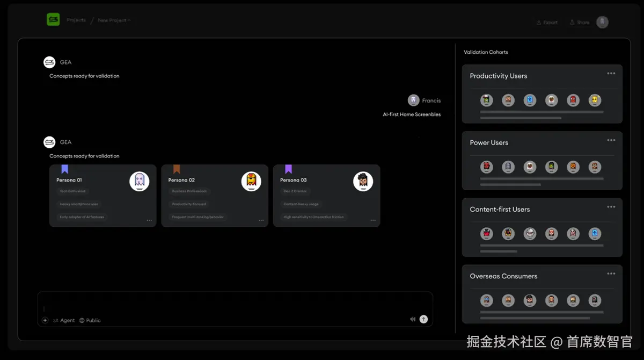Click first red avatar in Power Users
This screenshot has height=360, width=644.
click(x=487, y=167)
